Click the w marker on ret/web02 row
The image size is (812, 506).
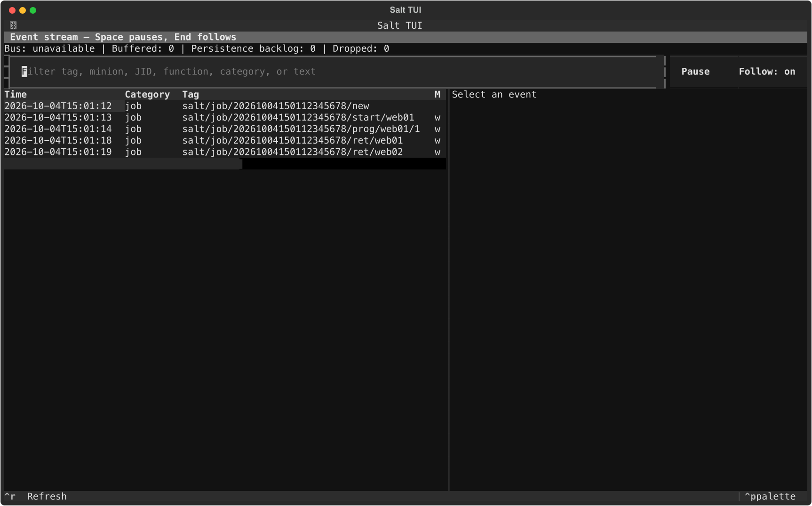pos(438,152)
